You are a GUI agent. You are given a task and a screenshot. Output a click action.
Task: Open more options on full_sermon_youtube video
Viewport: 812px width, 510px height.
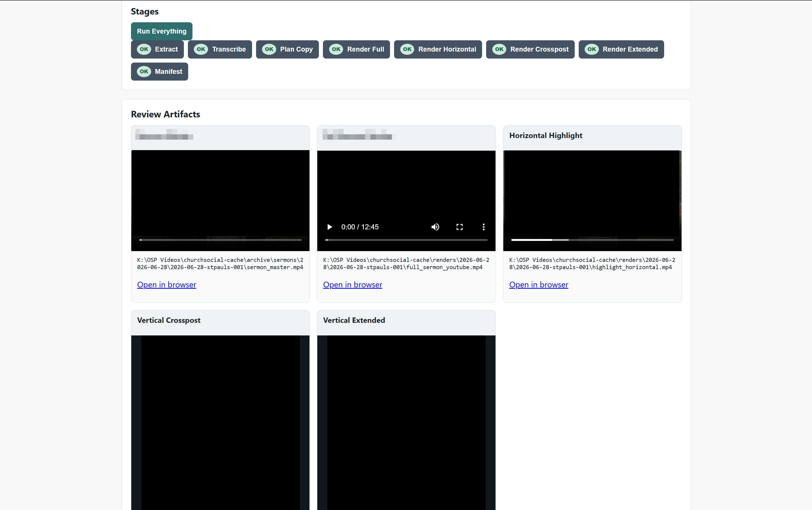coord(484,227)
